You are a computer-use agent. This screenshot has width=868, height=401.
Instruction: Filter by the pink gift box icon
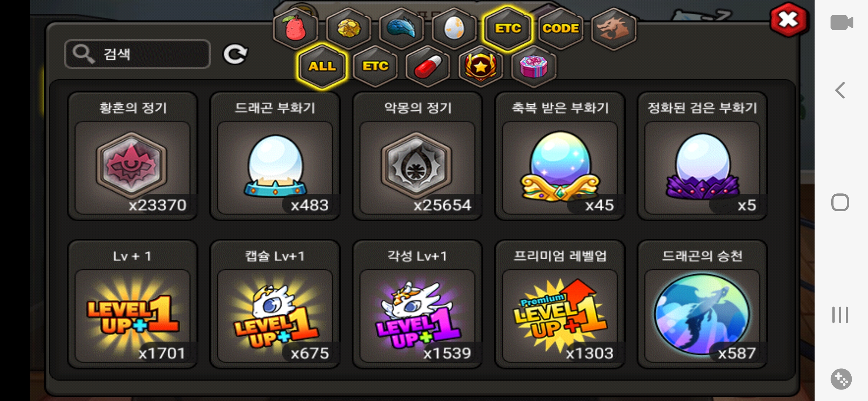point(534,66)
